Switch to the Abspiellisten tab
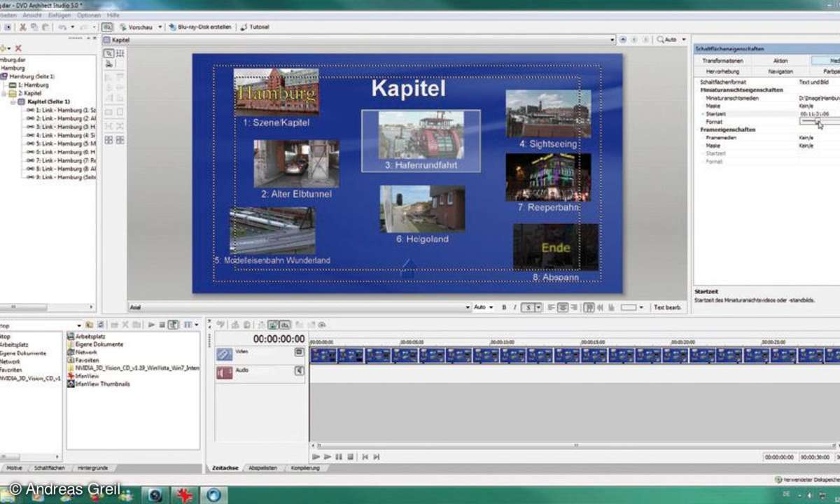The image size is (840, 504). 263,468
